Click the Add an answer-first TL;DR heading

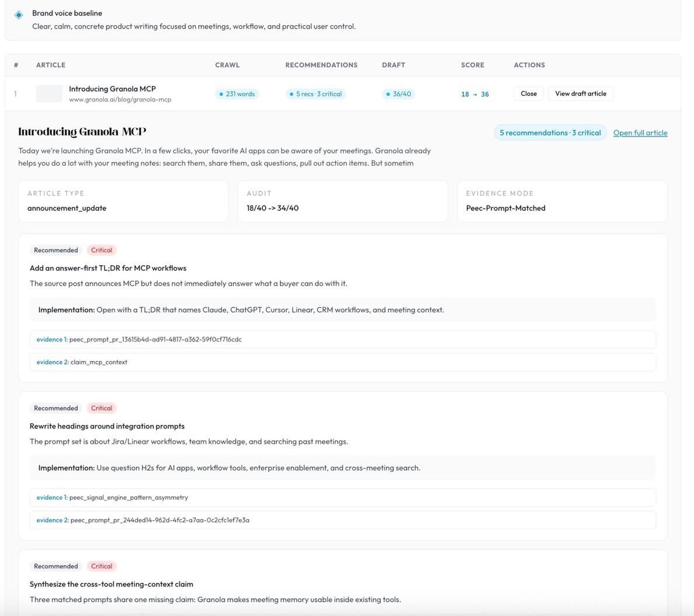tap(108, 268)
